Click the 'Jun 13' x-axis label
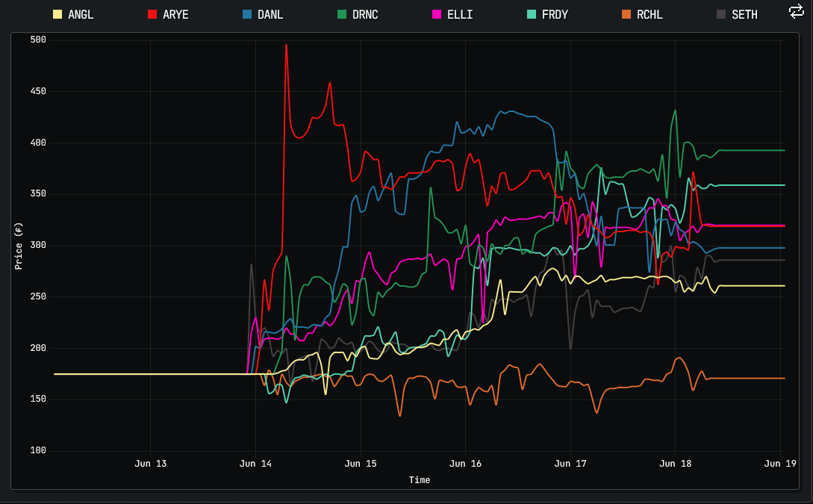813x504 pixels. [150, 464]
